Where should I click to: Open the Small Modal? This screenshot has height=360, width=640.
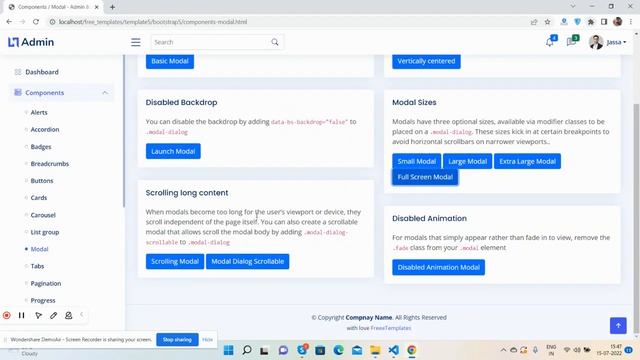[416, 161]
